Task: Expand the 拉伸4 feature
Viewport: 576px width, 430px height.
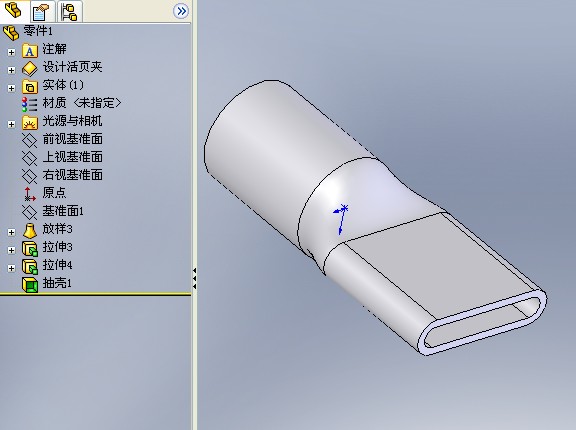Action: [x=11, y=268]
